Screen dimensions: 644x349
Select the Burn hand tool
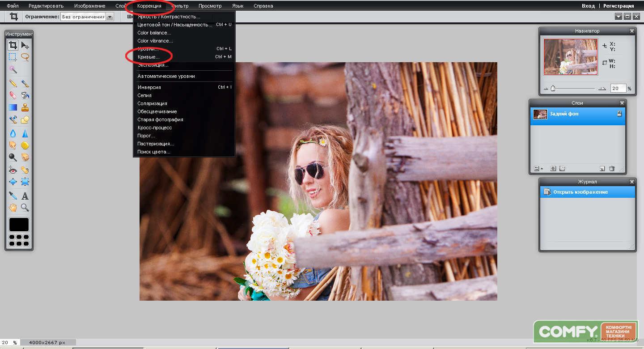click(x=25, y=157)
